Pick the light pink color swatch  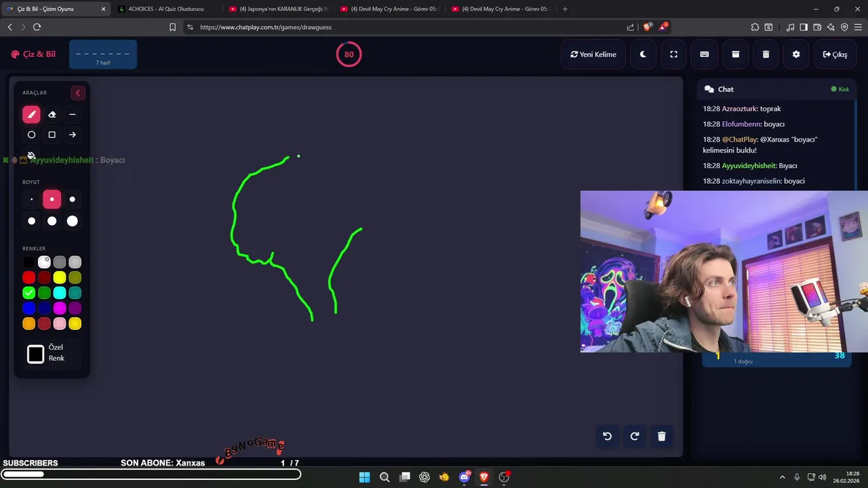click(60, 324)
